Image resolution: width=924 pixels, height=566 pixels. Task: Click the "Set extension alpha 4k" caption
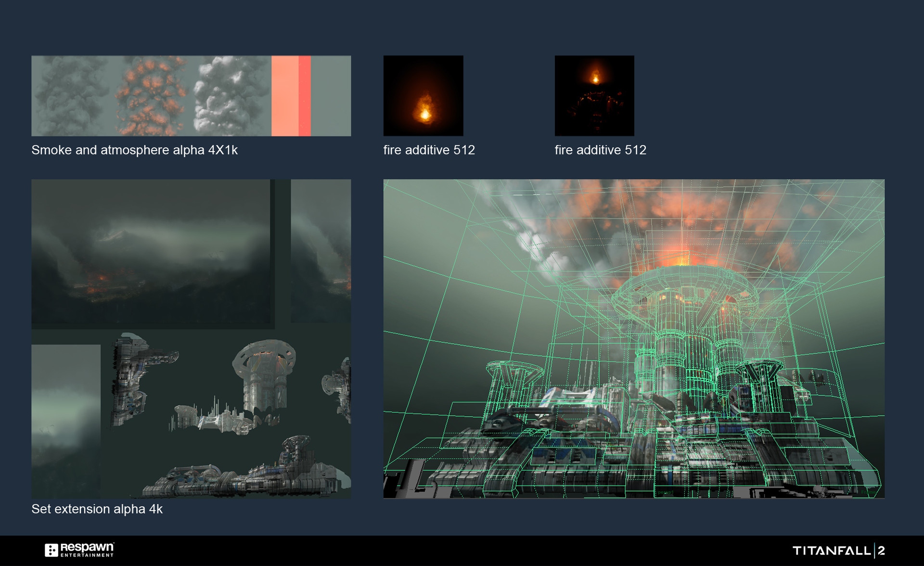[97, 509]
